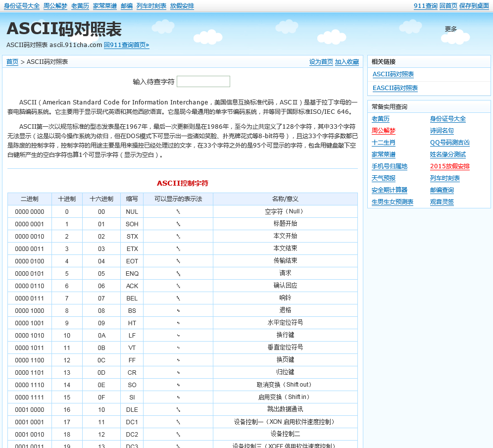
Task: Click the character lookup input field
Action: 203,82
